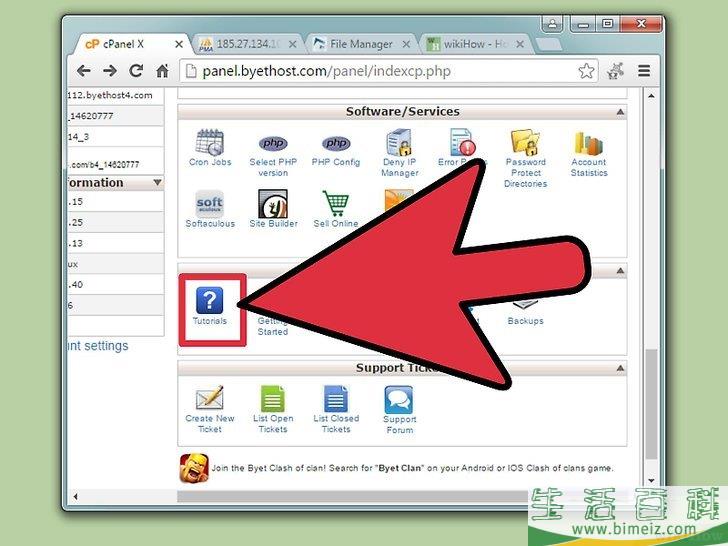Click the List Closed Tickets icon
The width and height of the screenshot is (728, 546).
click(x=336, y=399)
